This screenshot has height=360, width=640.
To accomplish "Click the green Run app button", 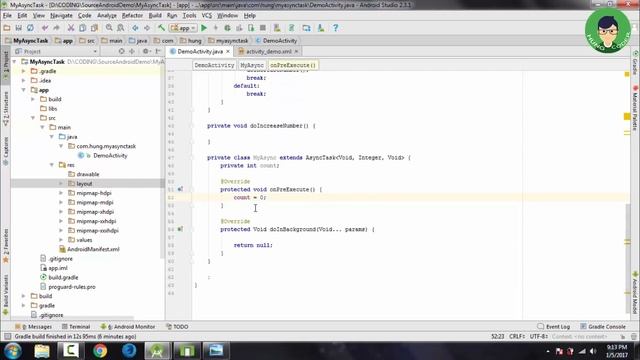I will pos(204,28).
